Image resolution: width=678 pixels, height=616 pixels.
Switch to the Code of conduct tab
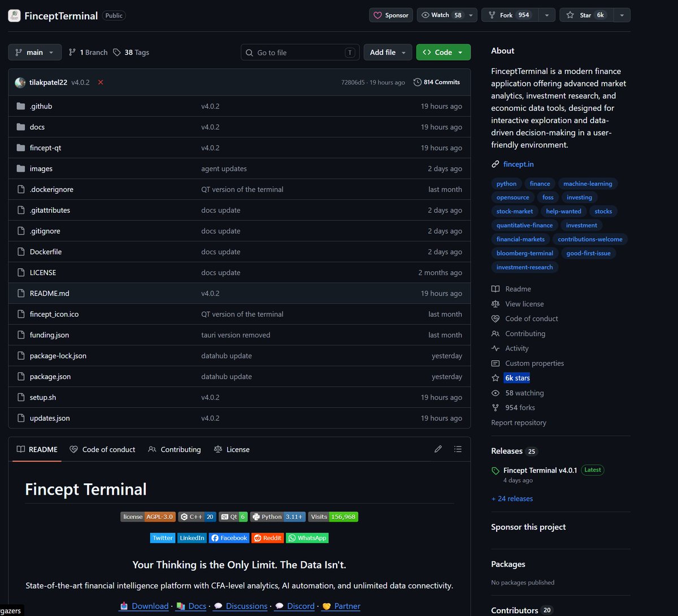coord(102,449)
